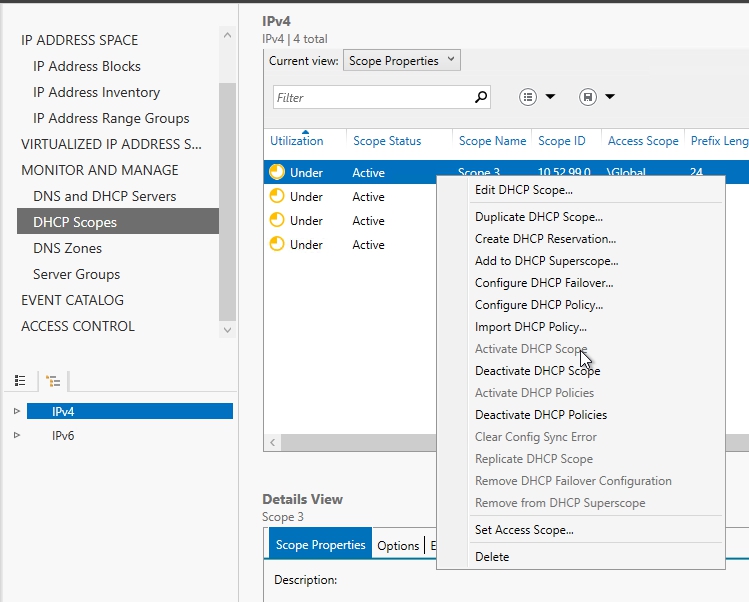The height and width of the screenshot is (602, 749).
Task: Open DNS Zones in the navigation pane
Action: click(x=67, y=248)
